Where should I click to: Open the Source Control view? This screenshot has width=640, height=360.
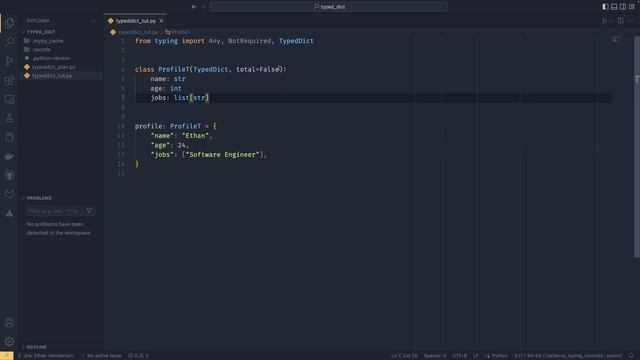[x=9, y=61]
